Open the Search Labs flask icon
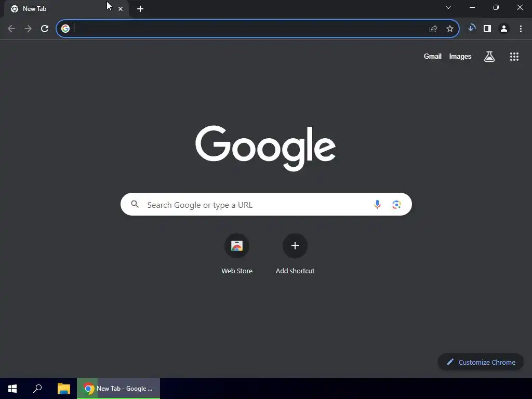 (489, 56)
